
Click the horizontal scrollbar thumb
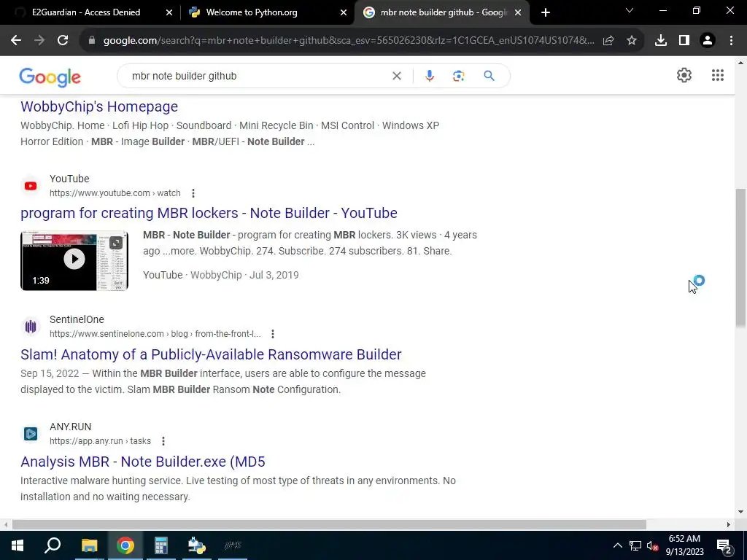click(329, 524)
